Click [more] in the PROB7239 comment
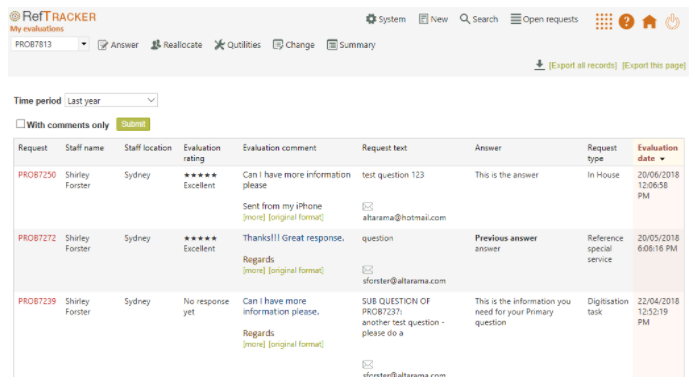 point(254,344)
